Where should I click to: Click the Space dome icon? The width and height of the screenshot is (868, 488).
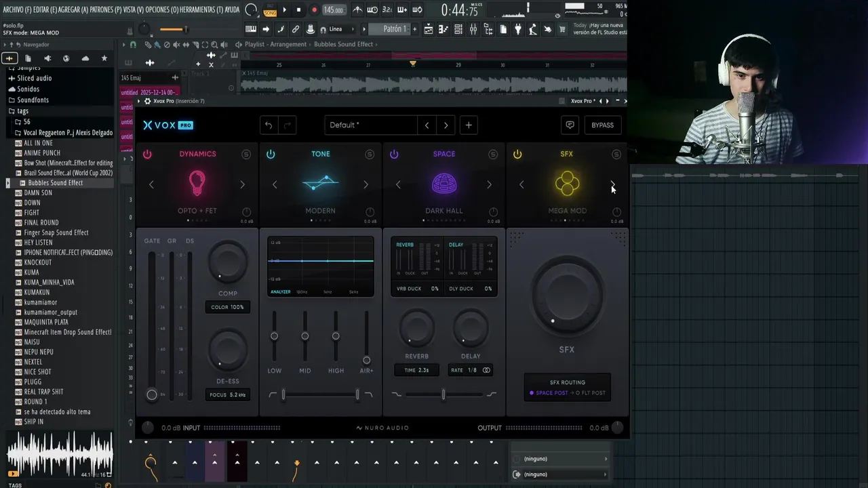444,184
